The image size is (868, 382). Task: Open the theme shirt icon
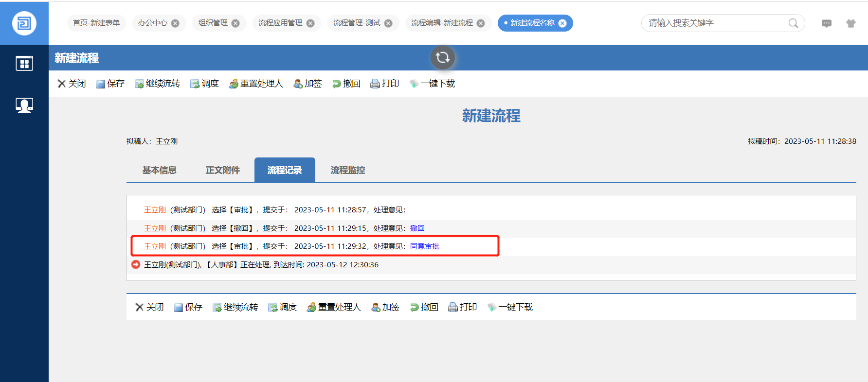tap(850, 23)
